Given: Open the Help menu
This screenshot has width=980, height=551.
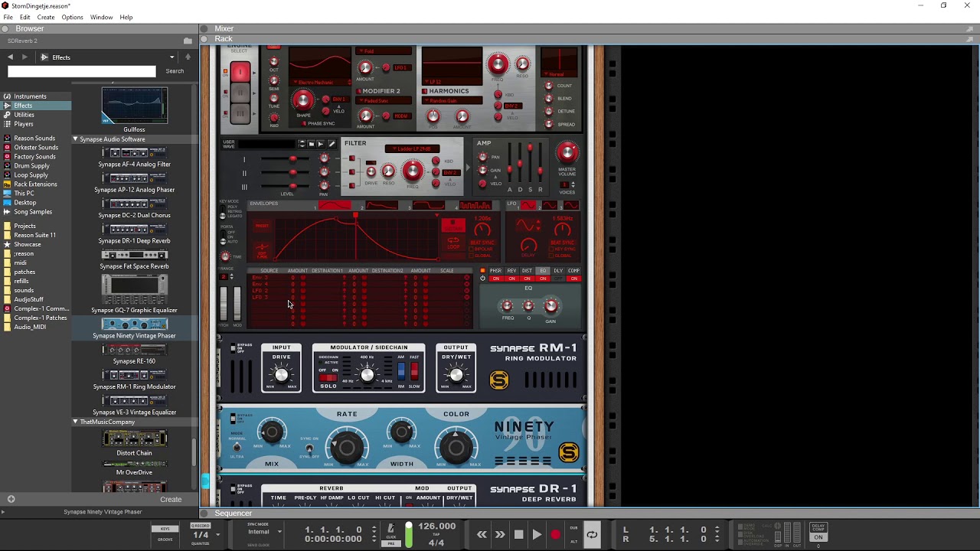Looking at the screenshot, I should tap(126, 17).
